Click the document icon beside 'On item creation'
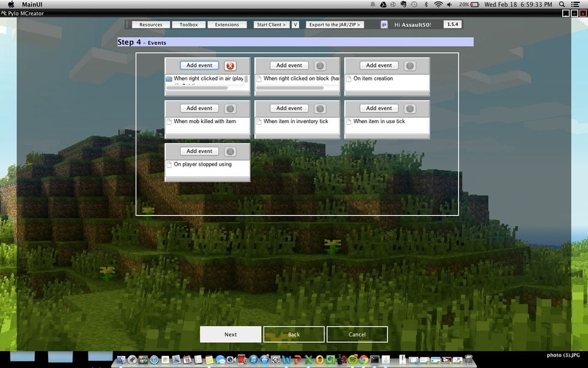588x368 pixels. [349, 79]
